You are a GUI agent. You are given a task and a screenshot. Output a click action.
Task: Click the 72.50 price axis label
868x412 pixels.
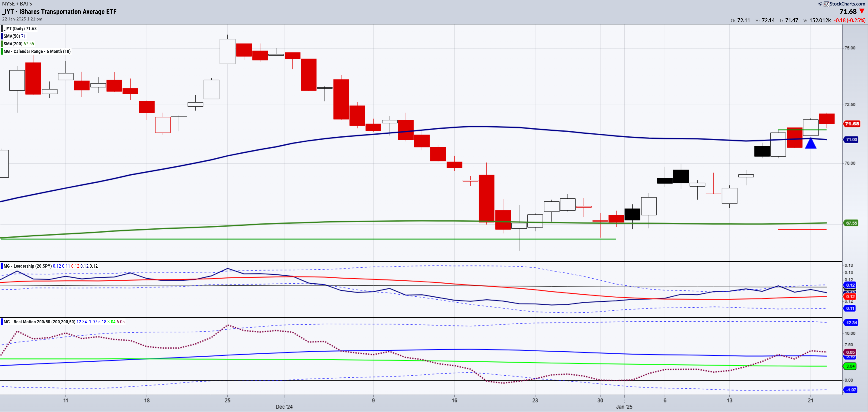point(850,105)
